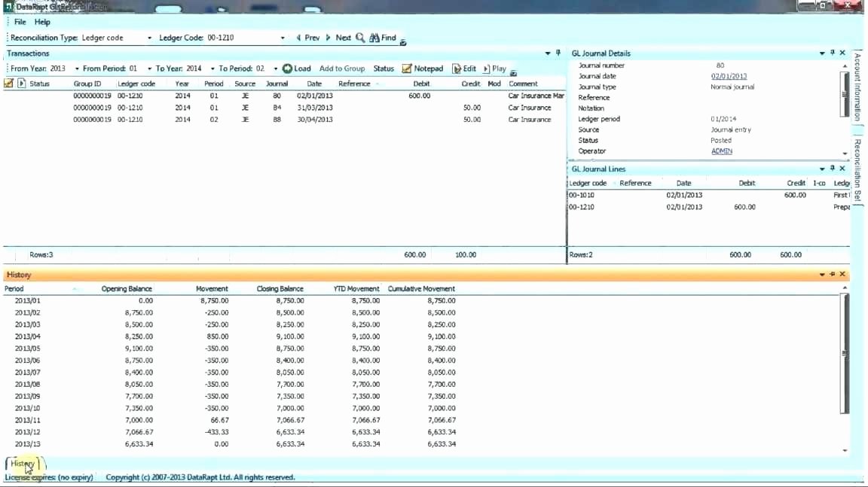
Task: Pin the GL Journal Details panel
Action: pyautogui.click(x=832, y=53)
